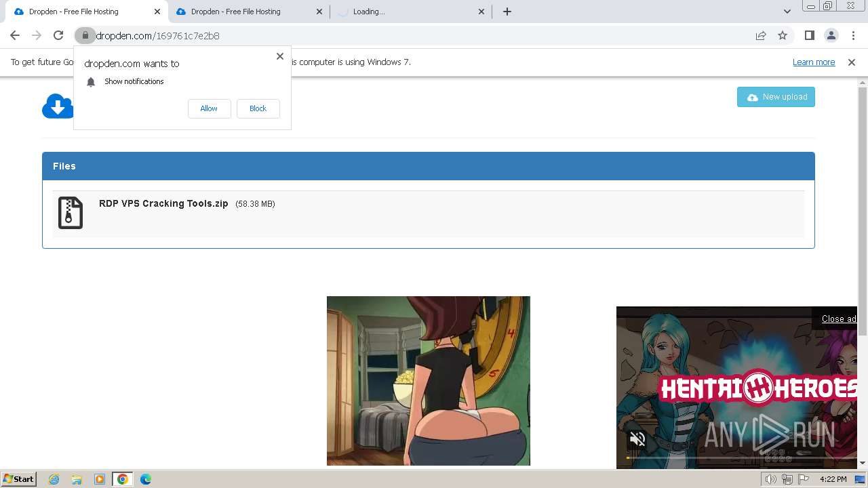The image size is (868, 488).
Task: Close the Loading tab
Action: (x=481, y=12)
